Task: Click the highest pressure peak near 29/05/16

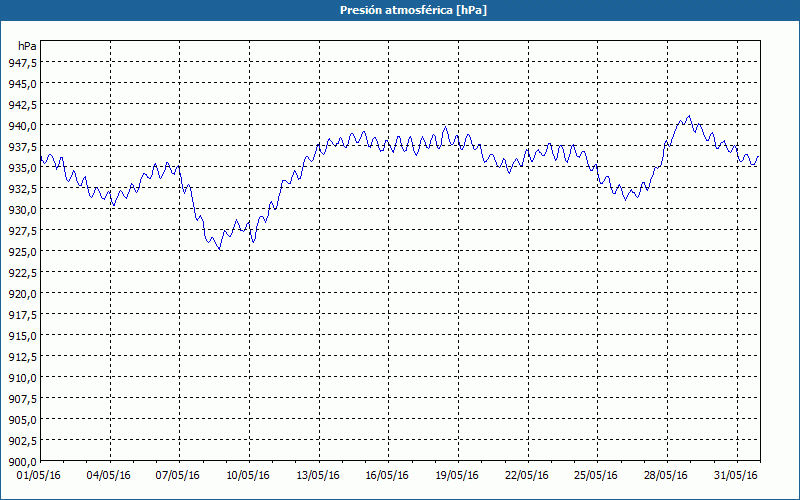Action: click(x=689, y=116)
